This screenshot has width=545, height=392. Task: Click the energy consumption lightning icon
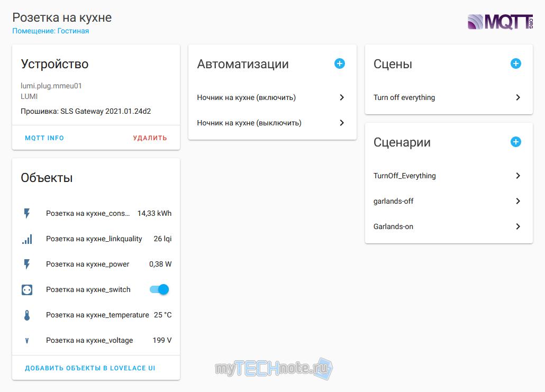27,213
